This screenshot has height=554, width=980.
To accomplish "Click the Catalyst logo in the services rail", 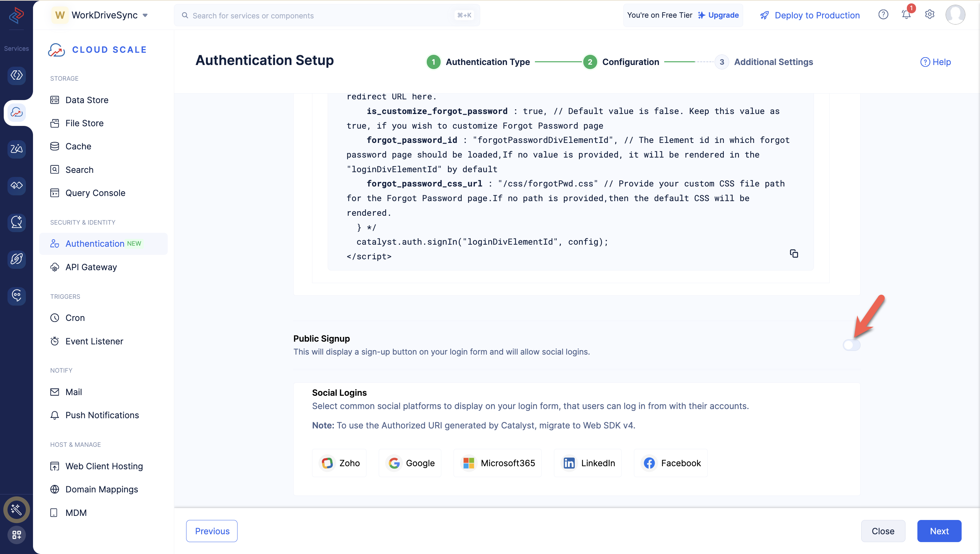I will 16,15.
